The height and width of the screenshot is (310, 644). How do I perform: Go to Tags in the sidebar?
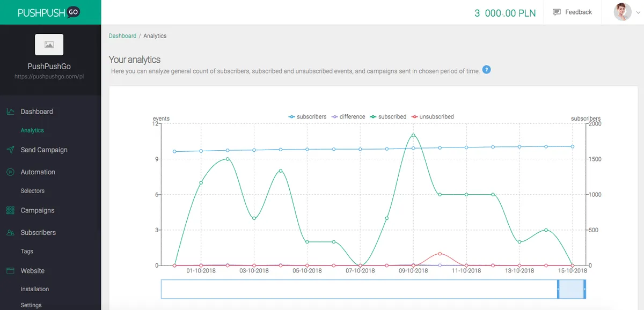pyautogui.click(x=27, y=251)
